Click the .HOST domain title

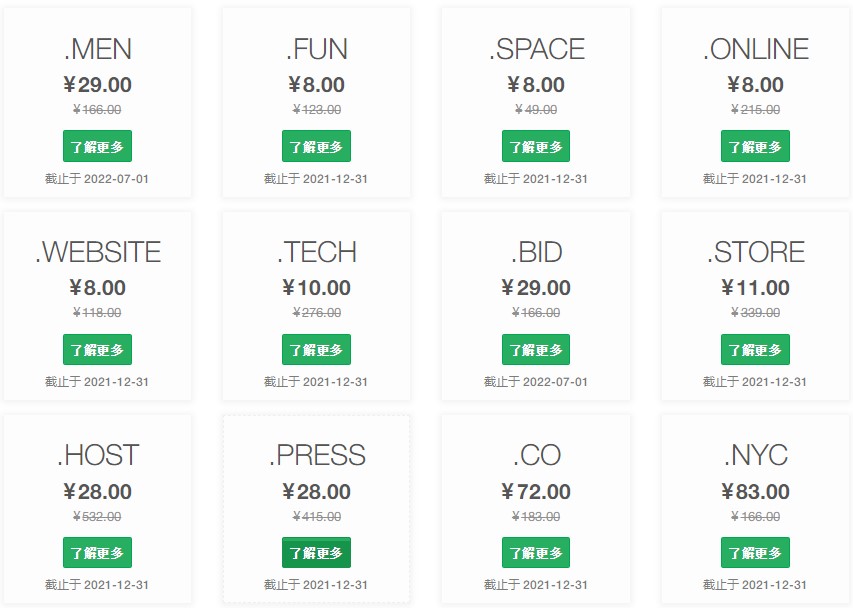coord(97,456)
